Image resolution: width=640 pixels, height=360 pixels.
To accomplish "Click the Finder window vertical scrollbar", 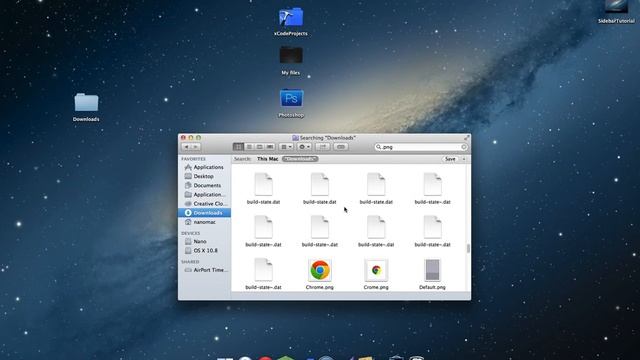I will (x=468, y=248).
